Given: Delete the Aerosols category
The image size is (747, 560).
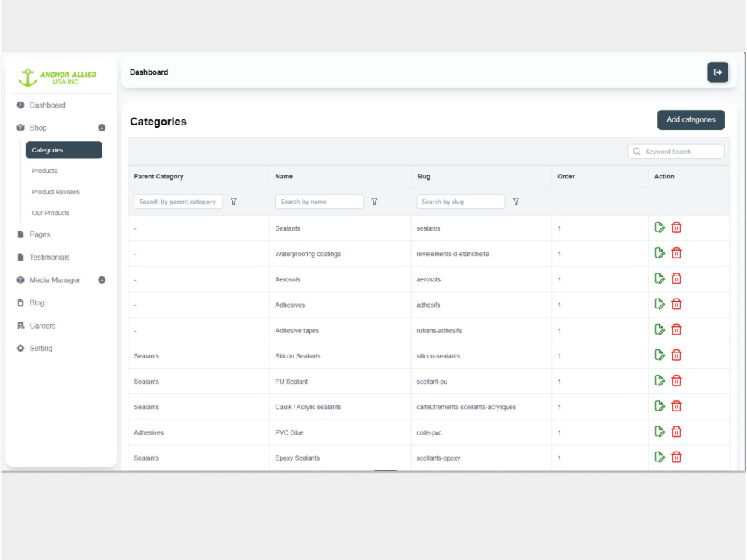Looking at the screenshot, I should click(x=676, y=279).
